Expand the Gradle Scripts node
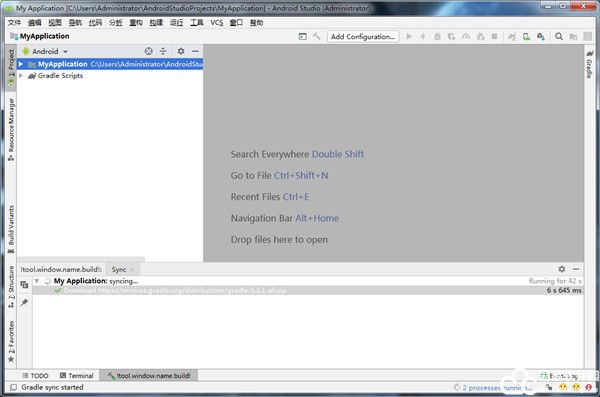This screenshot has width=600, height=397. click(21, 75)
